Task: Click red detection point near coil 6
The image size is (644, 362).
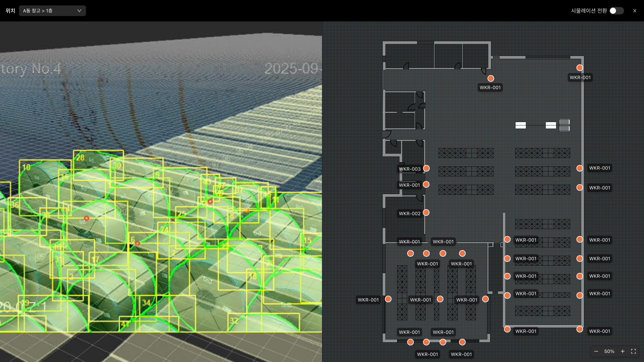Action: click(138, 244)
